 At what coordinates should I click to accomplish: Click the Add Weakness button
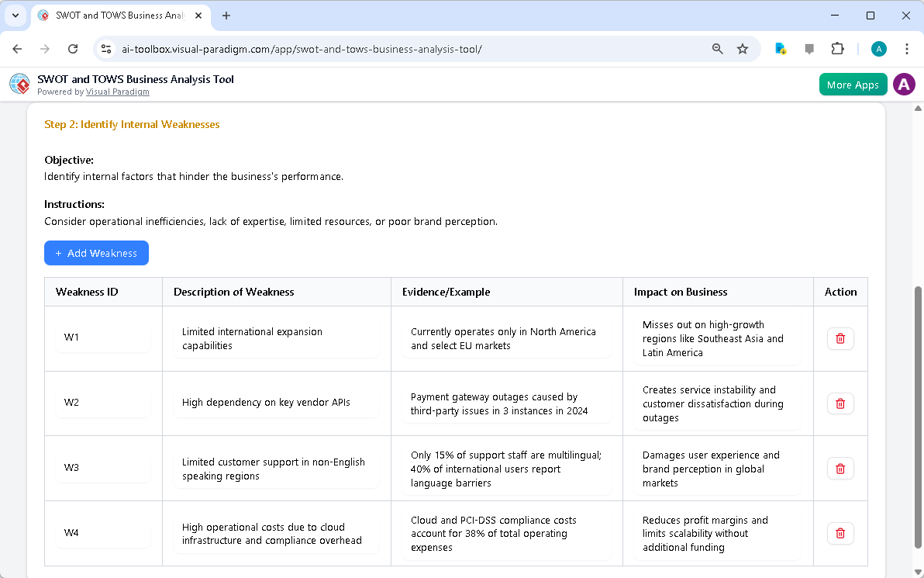96,253
